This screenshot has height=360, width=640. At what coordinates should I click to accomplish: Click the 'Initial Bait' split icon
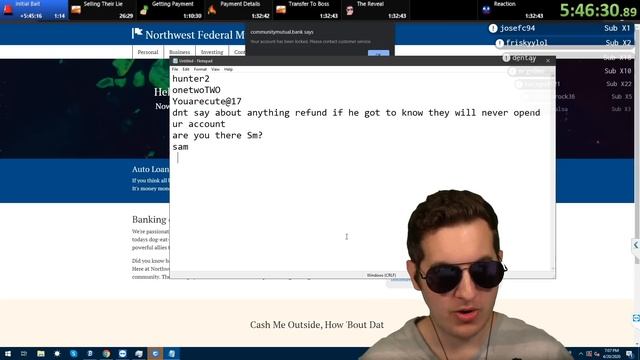point(8,10)
